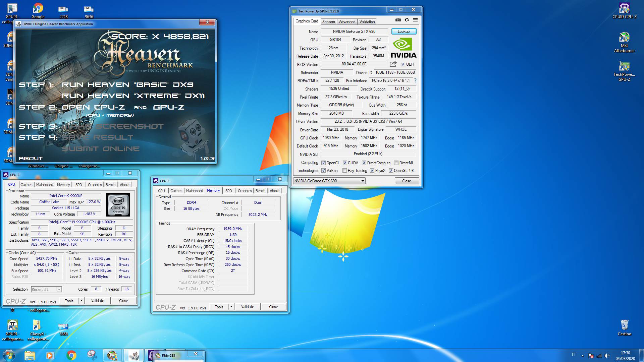The image size is (644, 362).
Task: Open Graphics tab in CPU-Z Memory window
Action: click(x=245, y=191)
